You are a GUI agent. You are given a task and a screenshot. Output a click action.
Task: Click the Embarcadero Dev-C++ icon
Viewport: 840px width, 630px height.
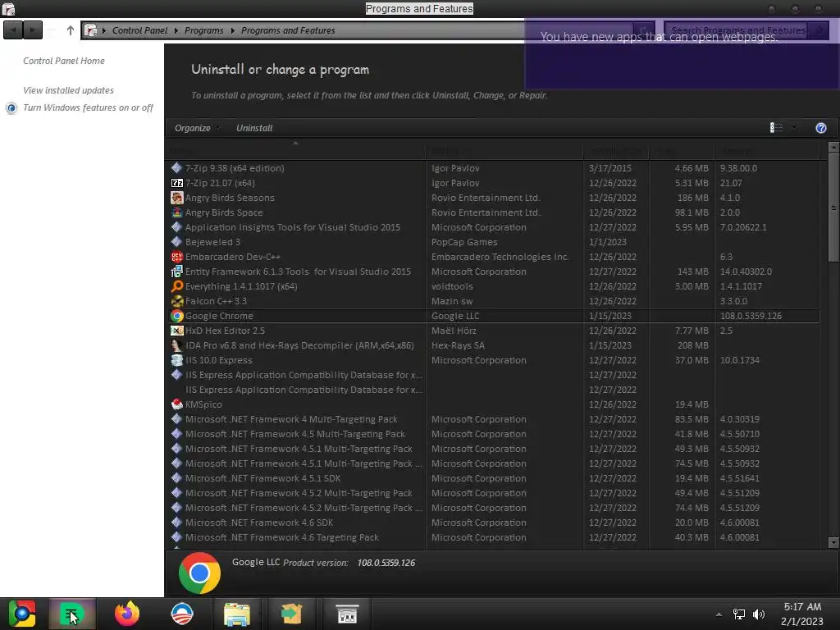177,257
